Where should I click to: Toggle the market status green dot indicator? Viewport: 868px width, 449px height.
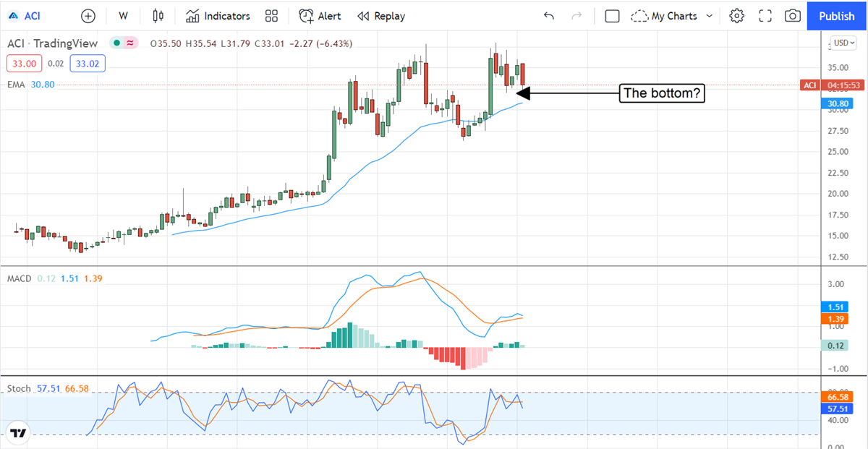click(x=116, y=43)
